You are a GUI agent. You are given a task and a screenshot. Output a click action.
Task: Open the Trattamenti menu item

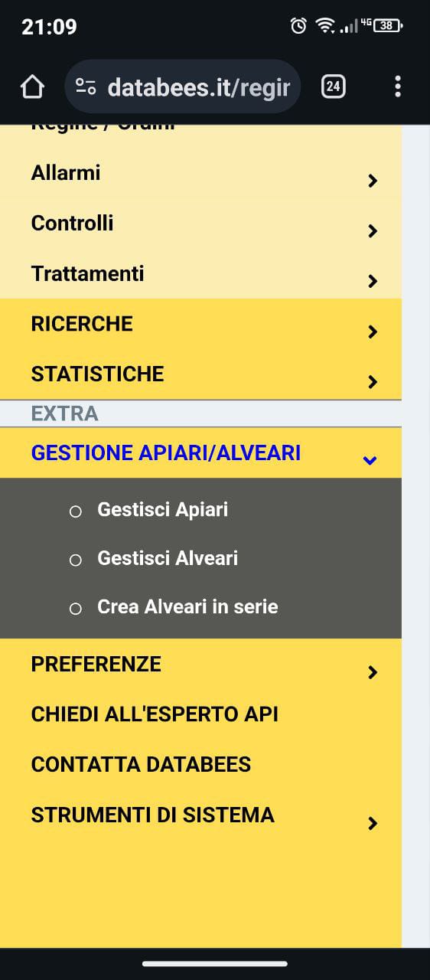click(x=200, y=274)
